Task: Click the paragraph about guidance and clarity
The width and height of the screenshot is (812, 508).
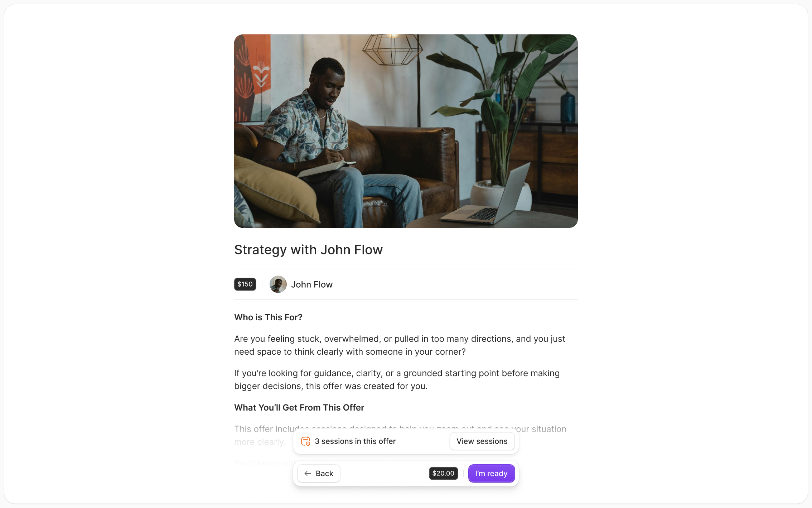Action: click(x=397, y=380)
